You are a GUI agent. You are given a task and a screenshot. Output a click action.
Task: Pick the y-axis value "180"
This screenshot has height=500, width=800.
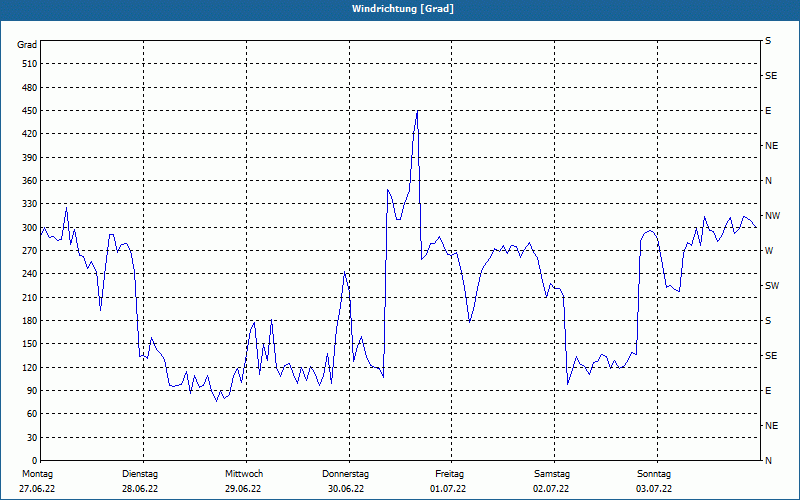pos(30,321)
